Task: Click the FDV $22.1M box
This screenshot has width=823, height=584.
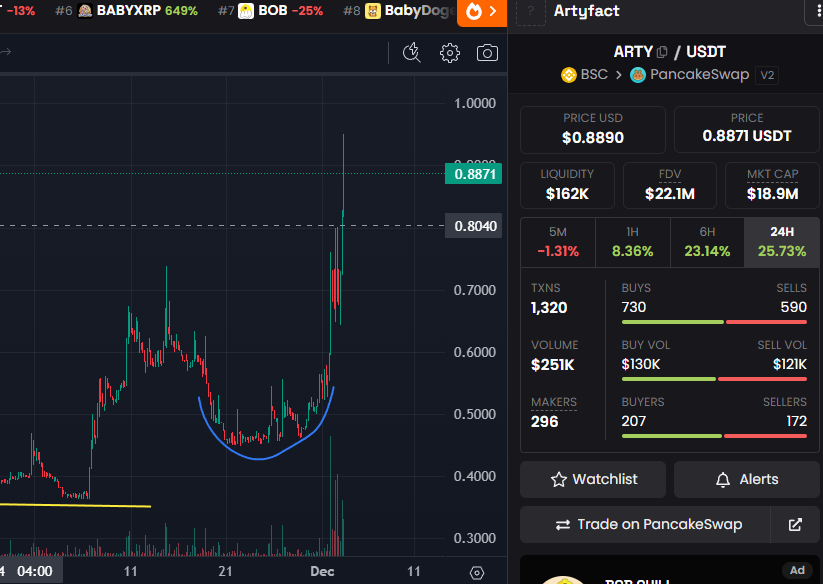Action: (x=670, y=186)
